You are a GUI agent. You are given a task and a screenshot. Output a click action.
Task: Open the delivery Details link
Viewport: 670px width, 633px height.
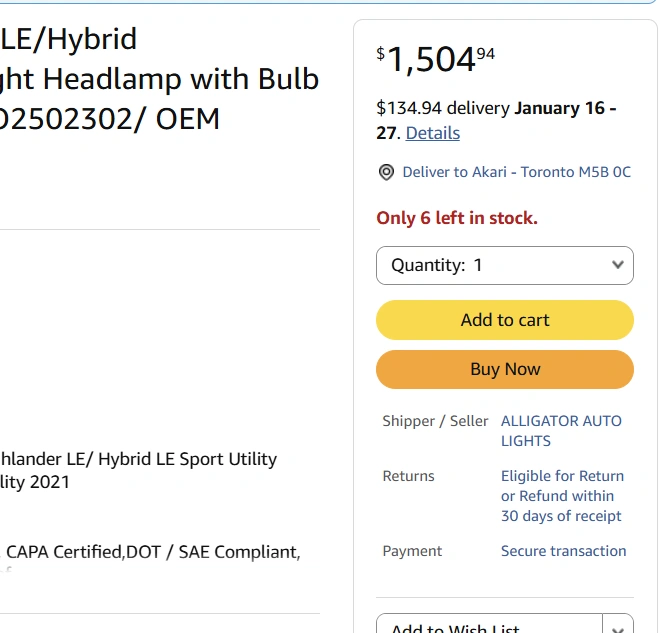coord(432,133)
